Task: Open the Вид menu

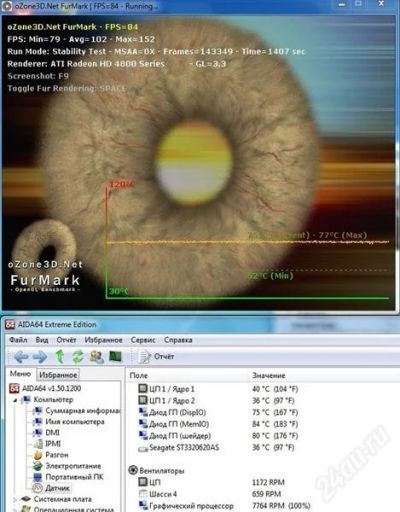Action: (x=42, y=340)
